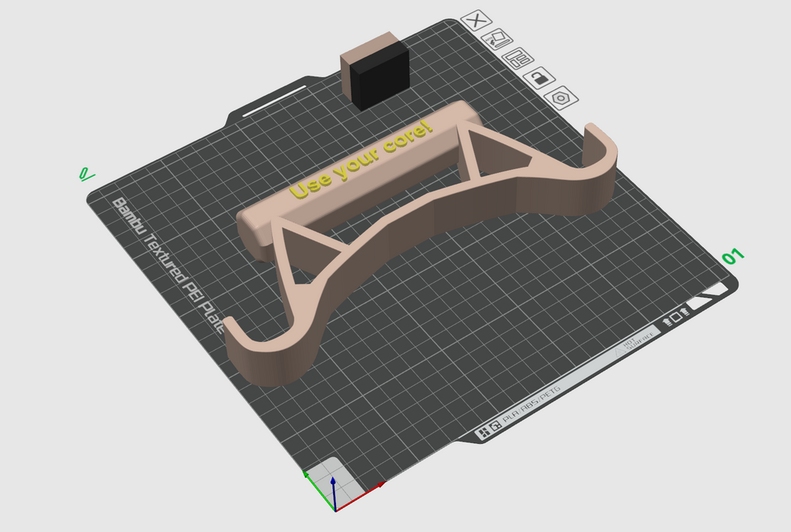This screenshot has width=791, height=532.
Task: Click the green Y axis arrow at origin
Action: (317, 490)
